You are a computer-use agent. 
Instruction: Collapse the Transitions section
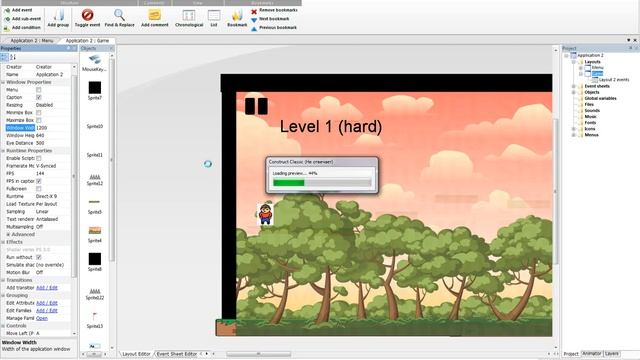pos(3,280)
